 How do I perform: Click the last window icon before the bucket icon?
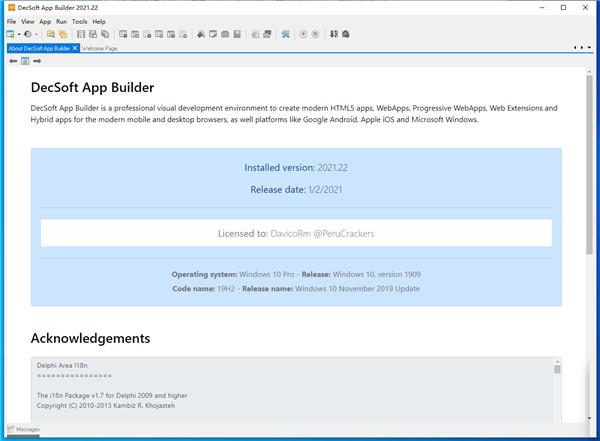click(183, 34)
